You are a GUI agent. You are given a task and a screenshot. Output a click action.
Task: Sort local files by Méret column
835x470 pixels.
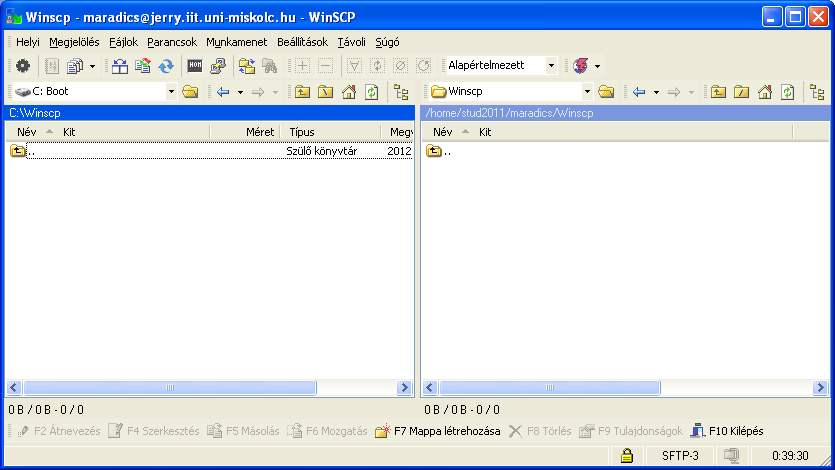[260, 132]
